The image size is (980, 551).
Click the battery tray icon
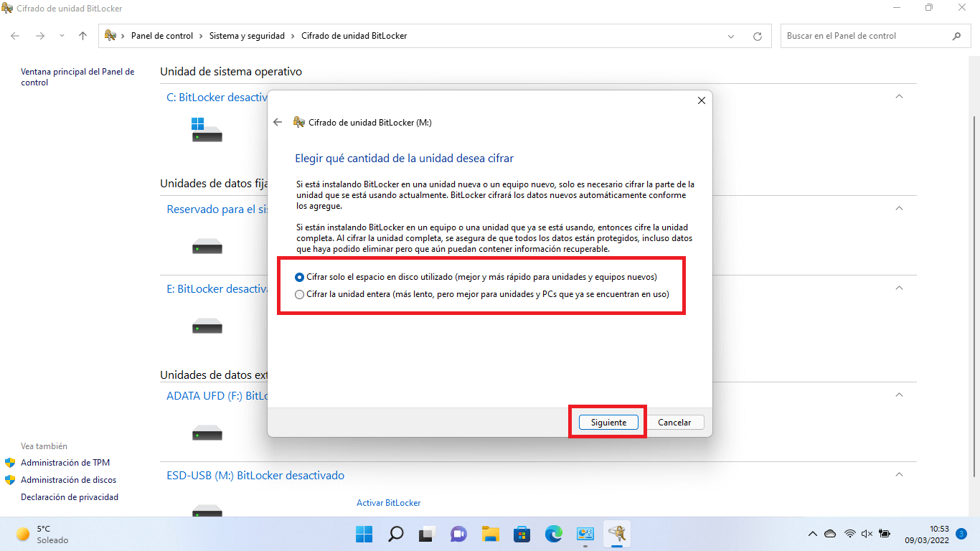(885, 534)
